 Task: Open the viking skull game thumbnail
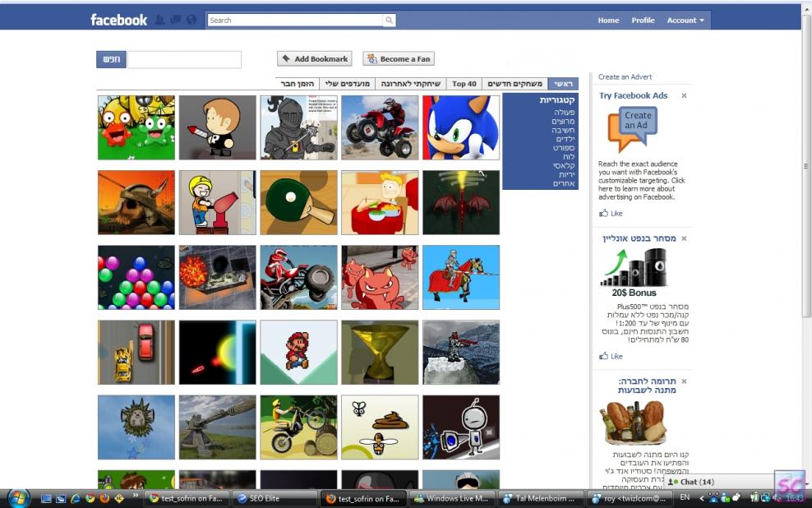point(136,202)
